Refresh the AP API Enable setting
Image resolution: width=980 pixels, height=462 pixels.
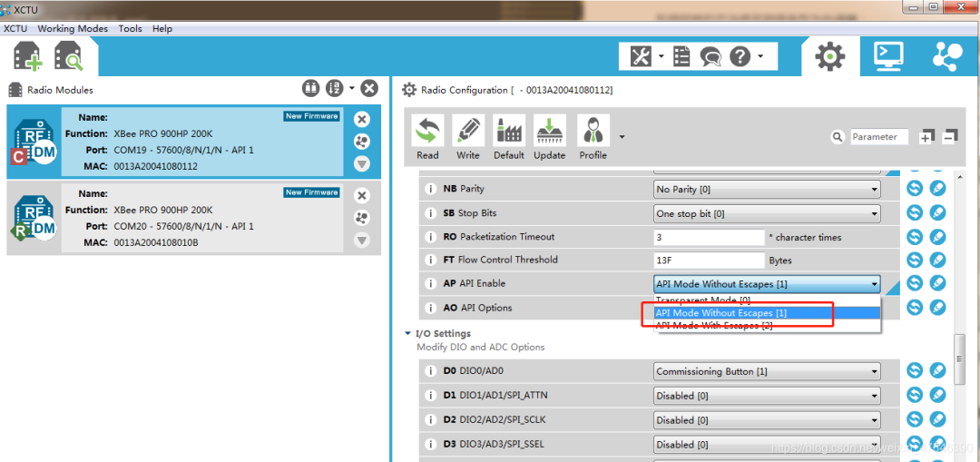pos(915,283)
